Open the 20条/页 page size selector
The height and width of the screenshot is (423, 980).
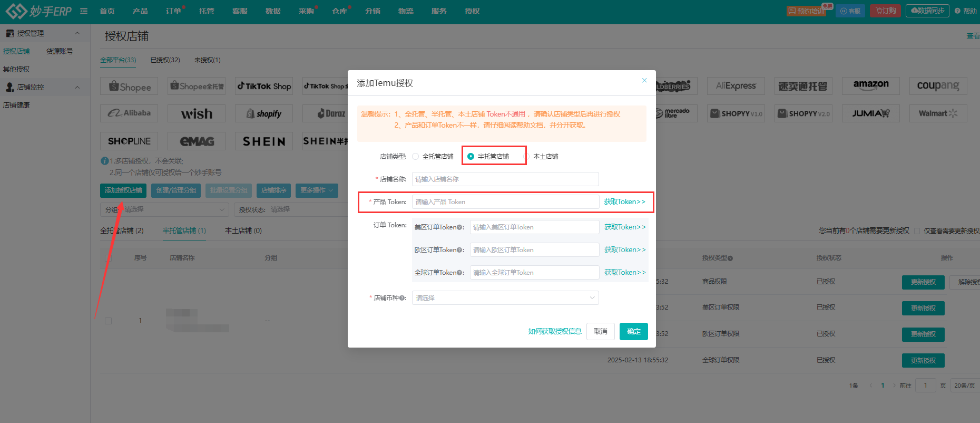965,386
